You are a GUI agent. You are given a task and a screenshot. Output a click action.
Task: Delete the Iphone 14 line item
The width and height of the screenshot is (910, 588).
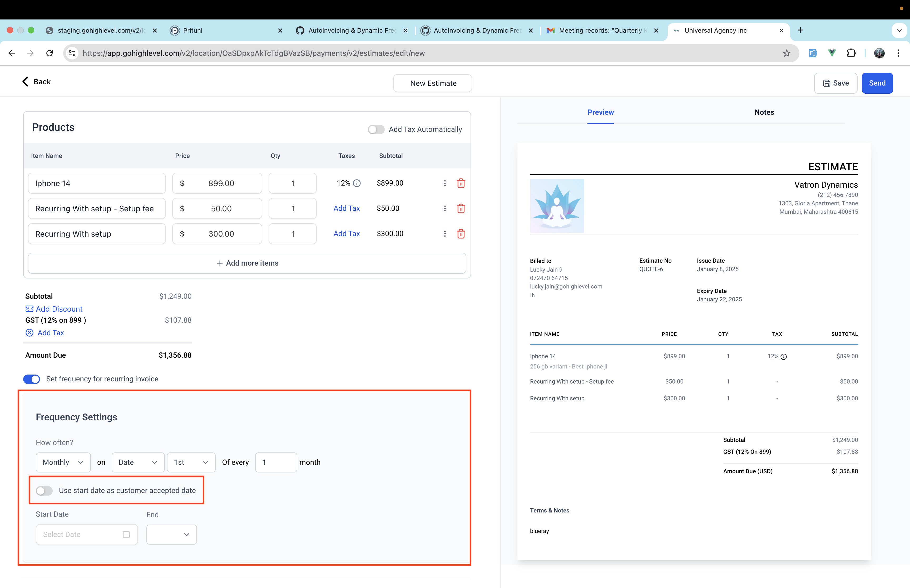pyautogui.click(x=461, y=183)
